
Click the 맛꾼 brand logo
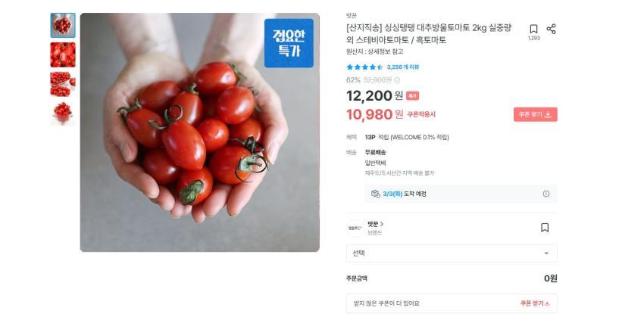(x=355, y=228)
